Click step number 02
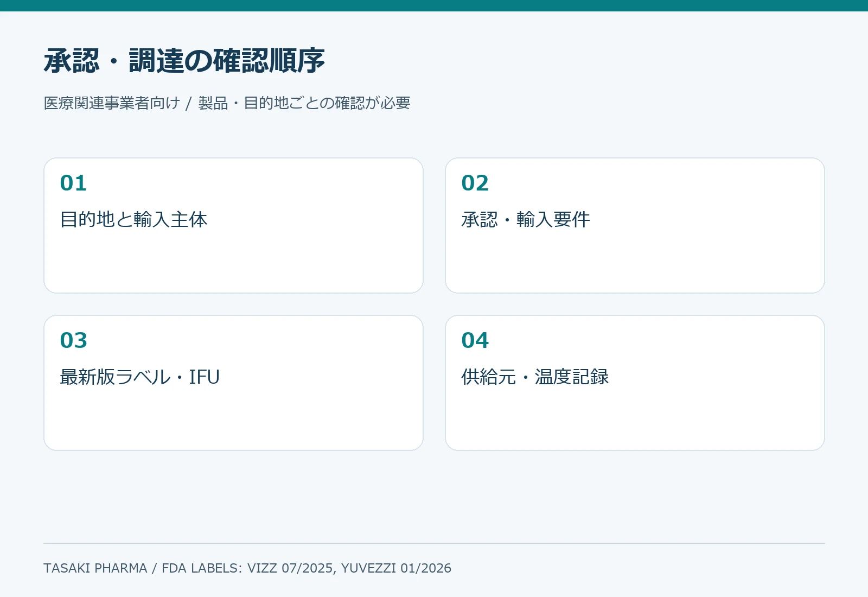 pos(475,183)
